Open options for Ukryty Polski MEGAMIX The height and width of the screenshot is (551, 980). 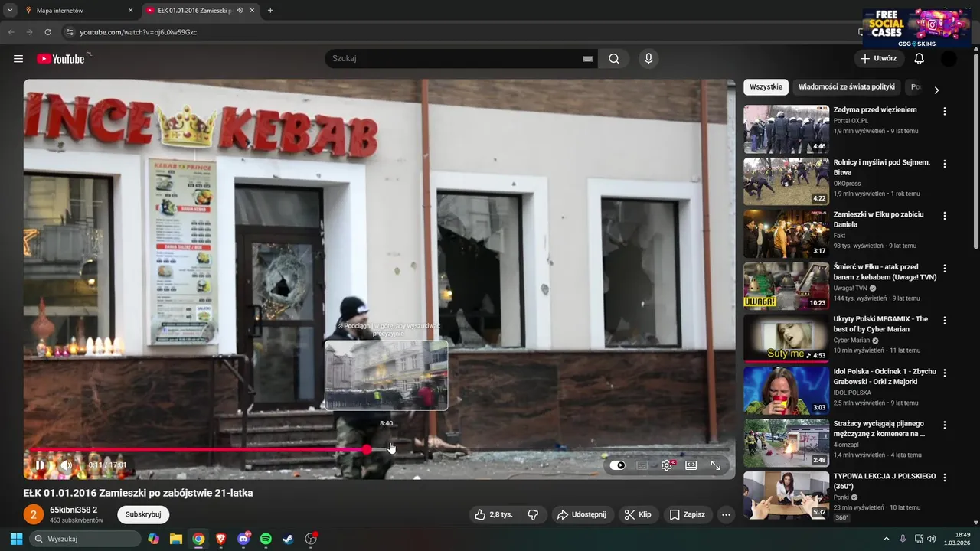click(944, 321)
